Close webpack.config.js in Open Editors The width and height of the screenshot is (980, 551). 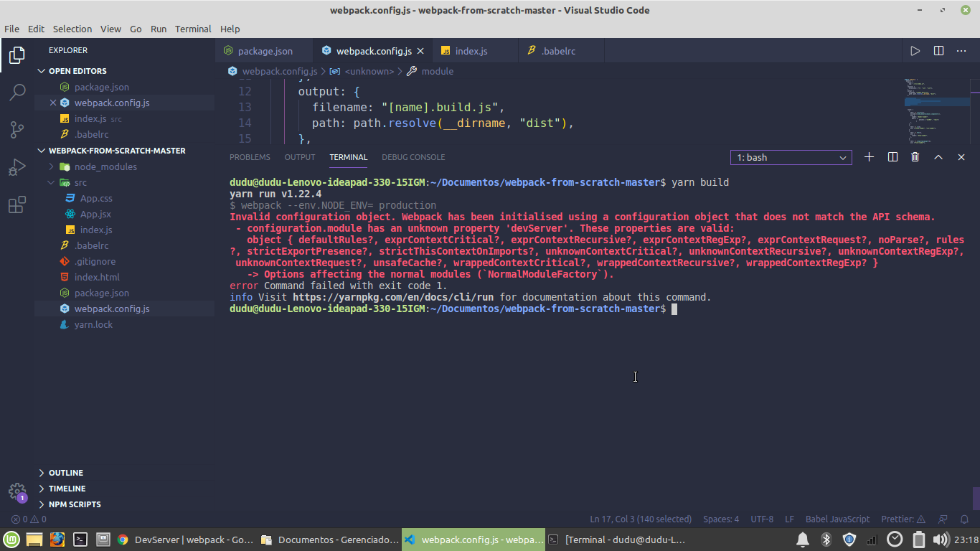pos(53,103)
